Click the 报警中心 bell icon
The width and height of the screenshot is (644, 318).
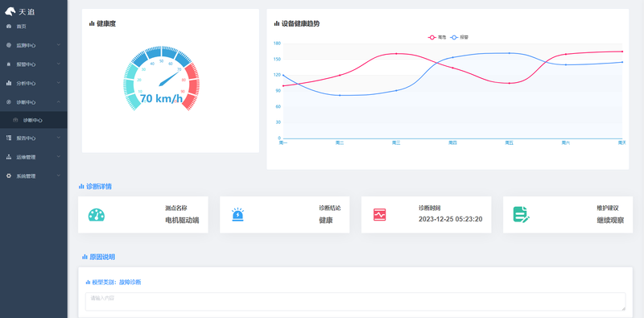[9, 64]
